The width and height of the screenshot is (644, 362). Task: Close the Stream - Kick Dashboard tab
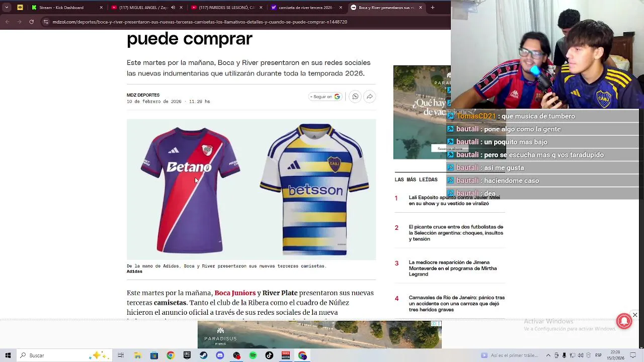click(x=101, y=8)
